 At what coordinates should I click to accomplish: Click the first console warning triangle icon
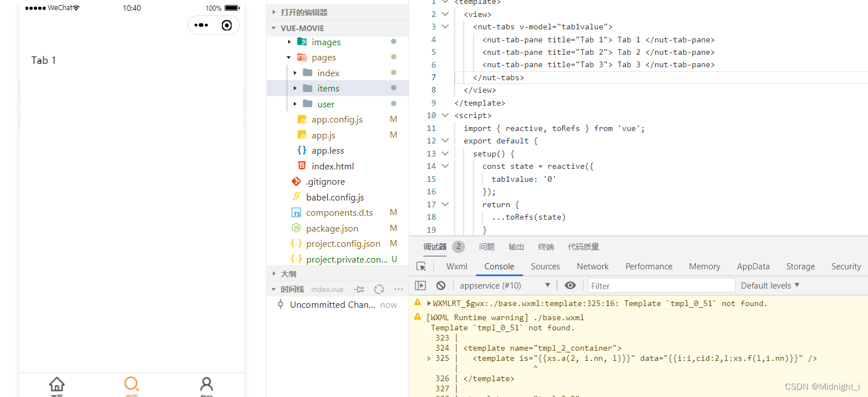coord(418,303)
